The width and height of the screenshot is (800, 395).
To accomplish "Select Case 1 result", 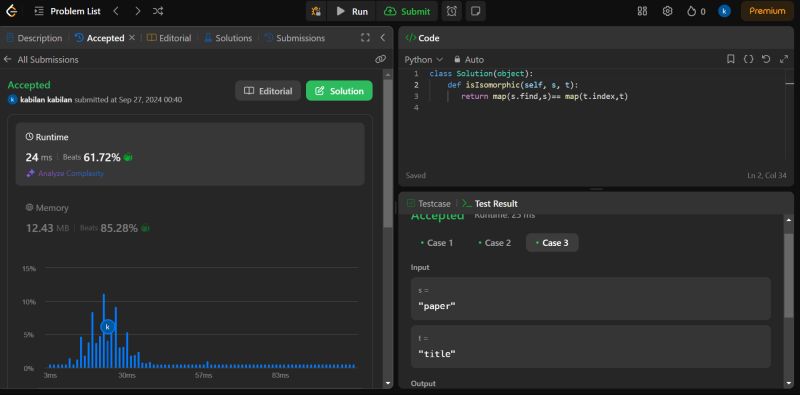I will (x=437, y=243).
